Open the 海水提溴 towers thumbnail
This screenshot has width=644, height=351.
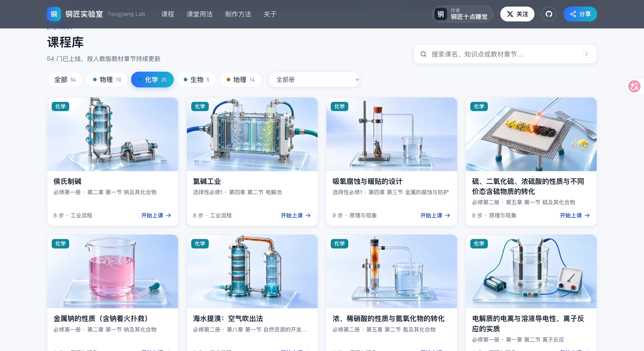point(252,271)
